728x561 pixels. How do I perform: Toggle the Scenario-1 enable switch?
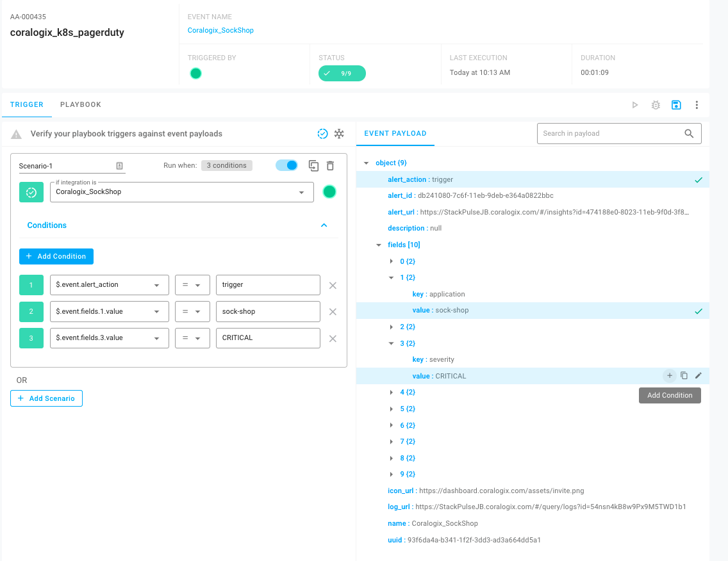[286, 165]
